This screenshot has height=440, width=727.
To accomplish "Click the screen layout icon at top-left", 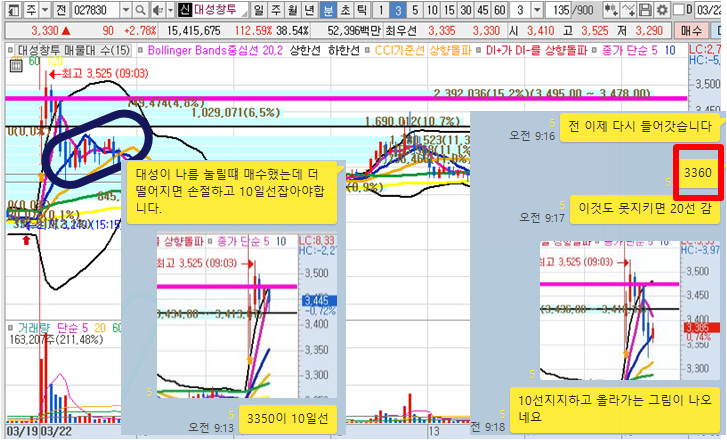I will pos(13,10).
